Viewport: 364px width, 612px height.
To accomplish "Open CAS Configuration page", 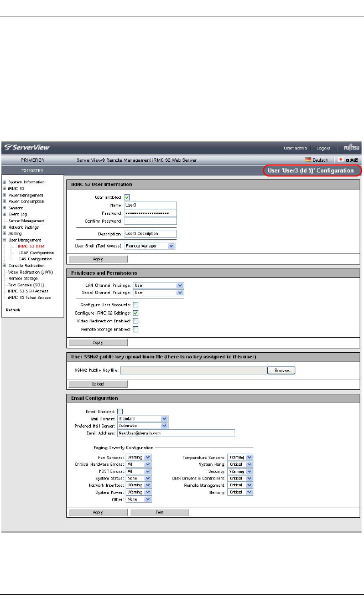I will tap(35, 259).
